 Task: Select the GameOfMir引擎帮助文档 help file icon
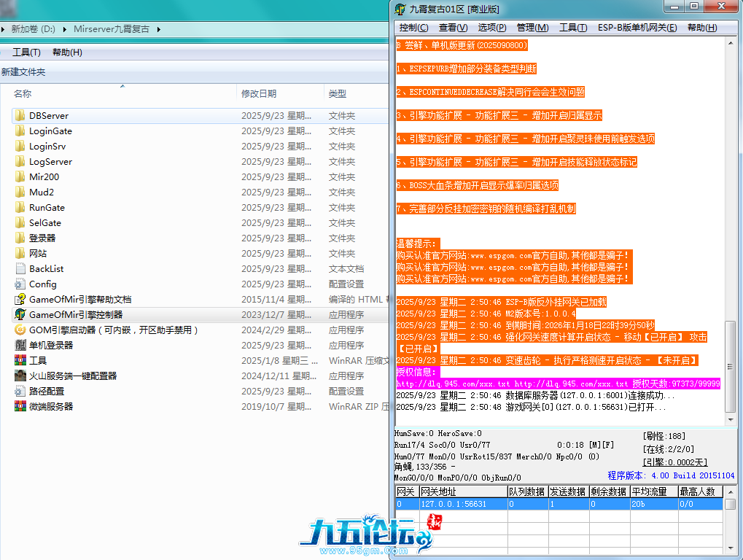(20, 300)
